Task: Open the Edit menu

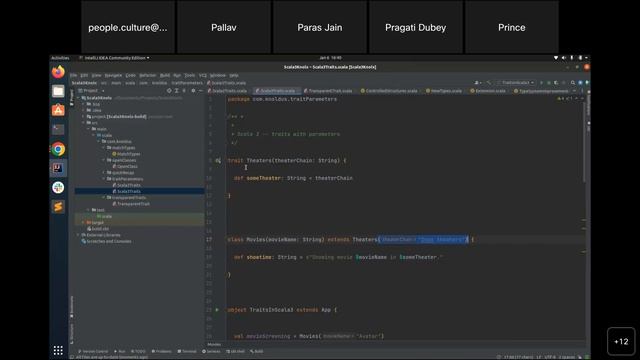Action: 84,76
